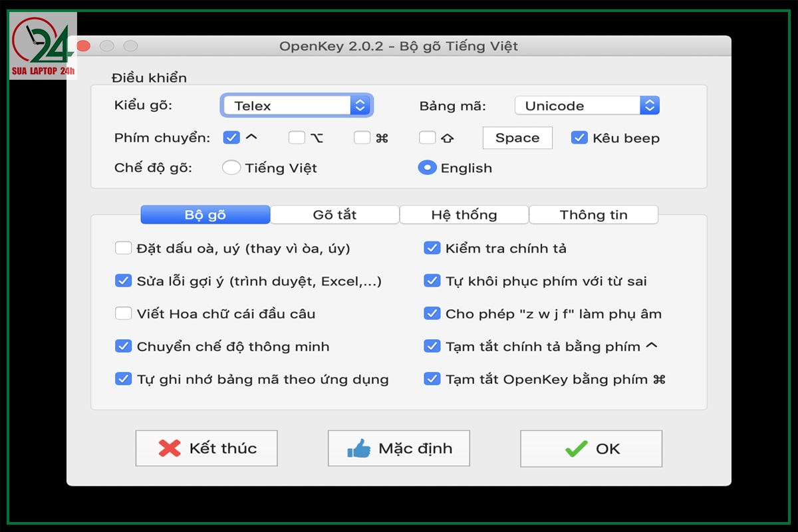This screenshot has height=532, width=798.
Task: Close the OpenKey window with red button
Action: [x=83, y=46]
